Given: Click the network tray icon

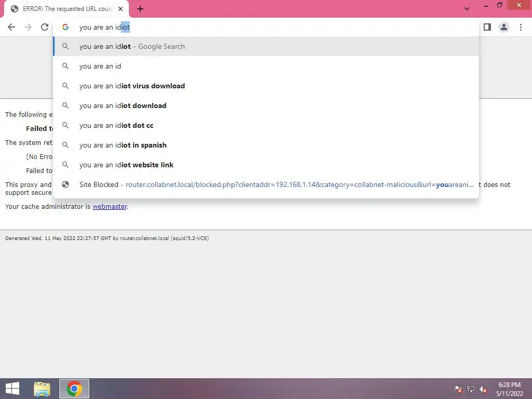Looking at the screenshot, I should coord(471,389).
